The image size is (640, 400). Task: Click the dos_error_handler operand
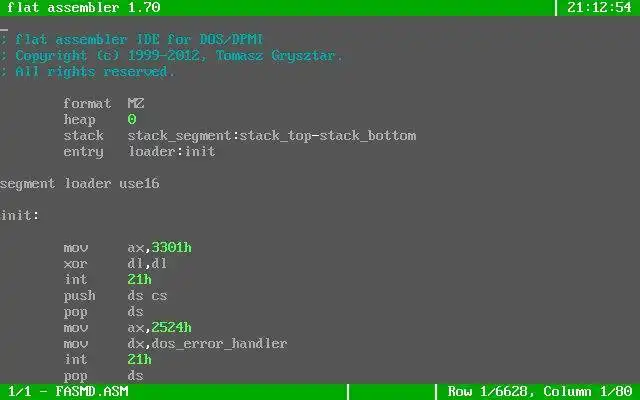[219, 344]
